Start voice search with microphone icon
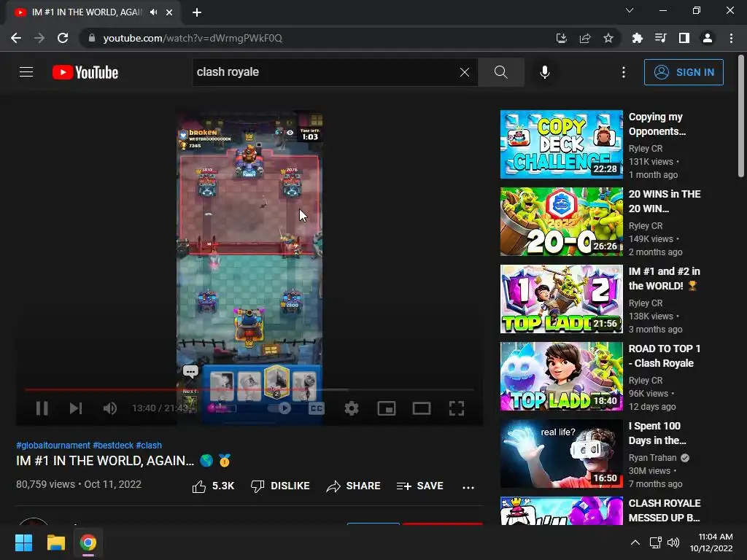 [544, 72]
